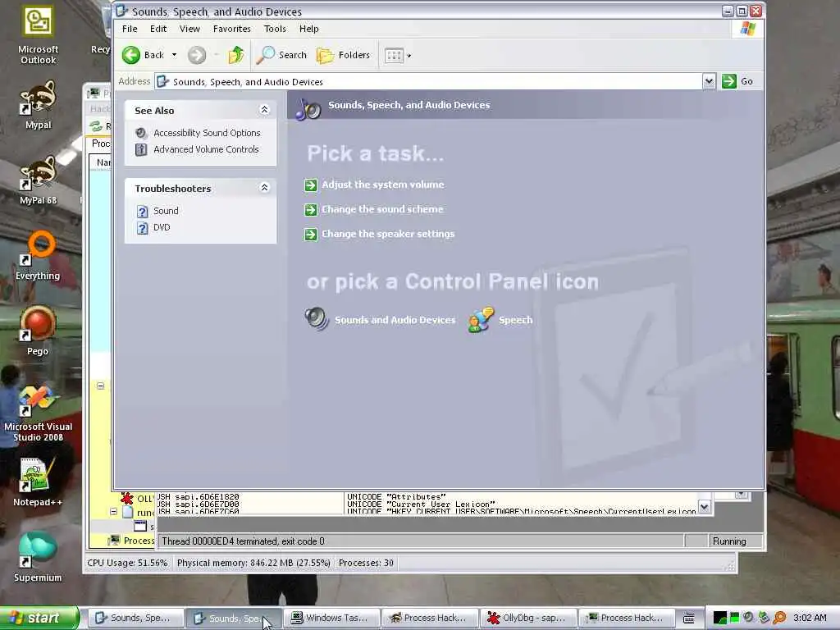
Task: Click the Start button
Action: tap(39, 618)
